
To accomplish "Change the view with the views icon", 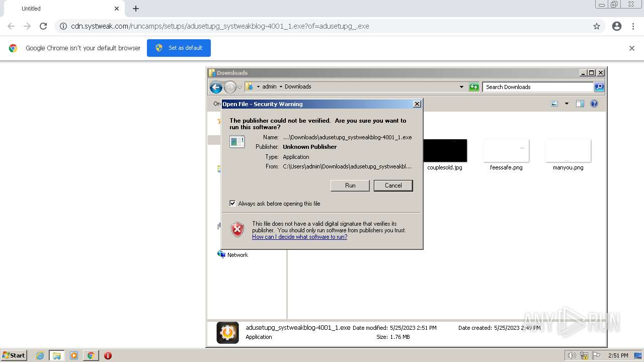I will [x=554, y=104].
